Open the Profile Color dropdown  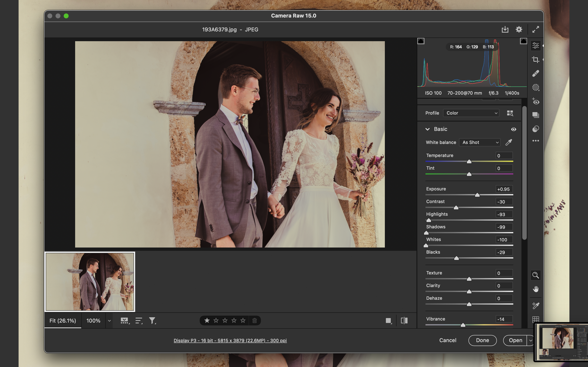click(471, 113)
